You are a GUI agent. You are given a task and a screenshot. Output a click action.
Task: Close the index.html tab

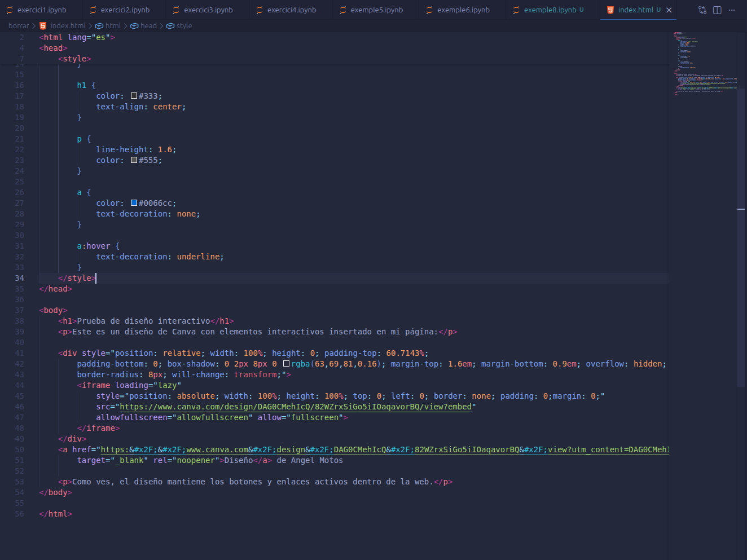(669, 10)
